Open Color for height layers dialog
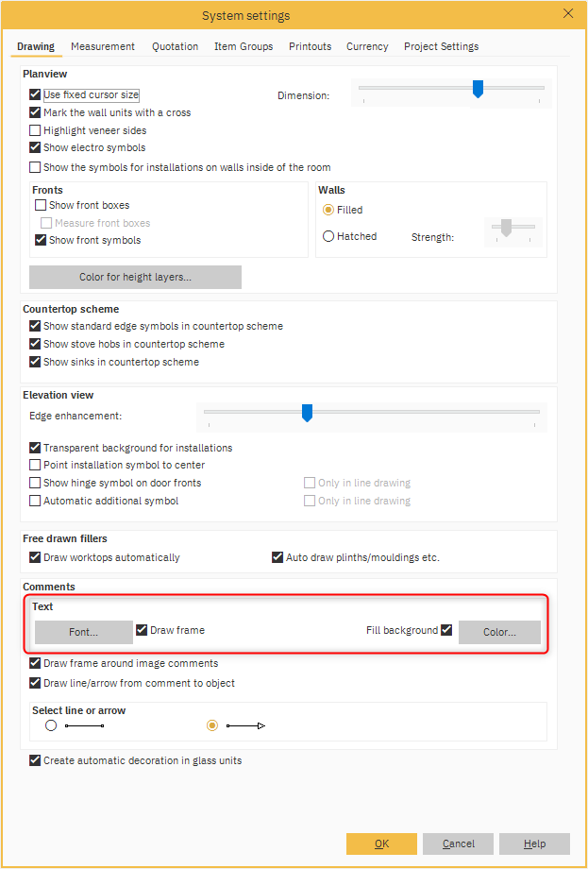588x869 pixels. point(135,277)
